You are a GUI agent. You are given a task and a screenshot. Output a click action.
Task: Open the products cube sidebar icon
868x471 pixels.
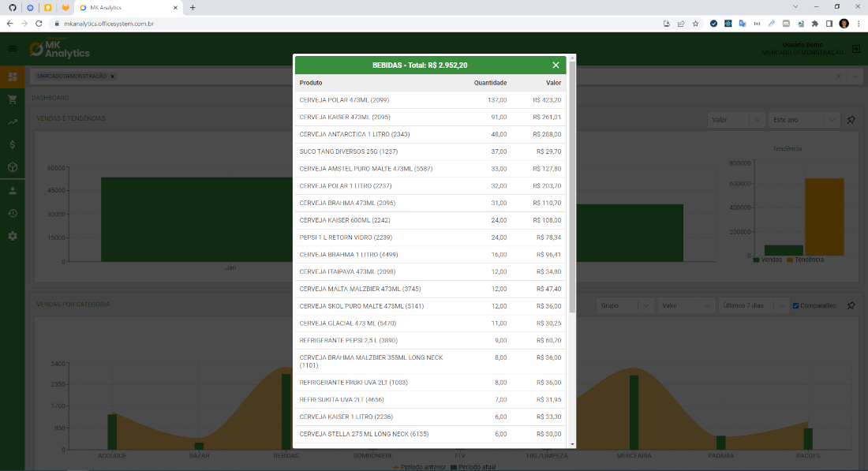(11, 168)
